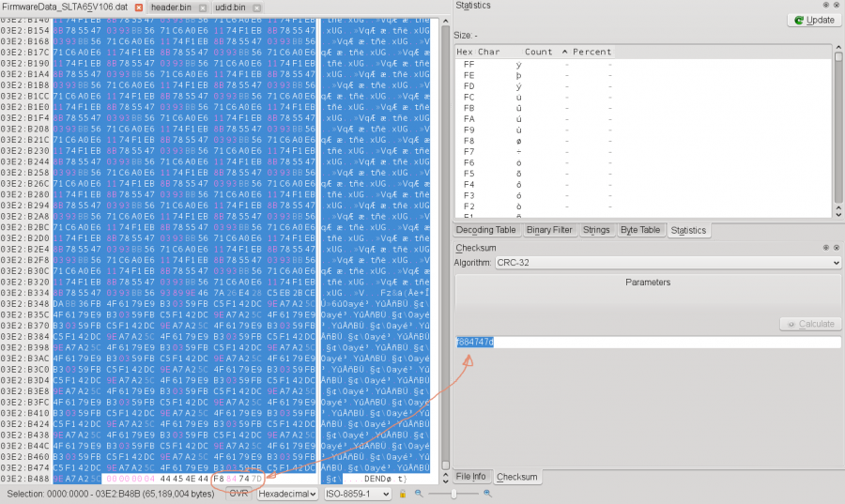This screenshot has height=504, width=845.
Task: Click hex bytes F8 84 74 7D in last row
Action: 238,478
